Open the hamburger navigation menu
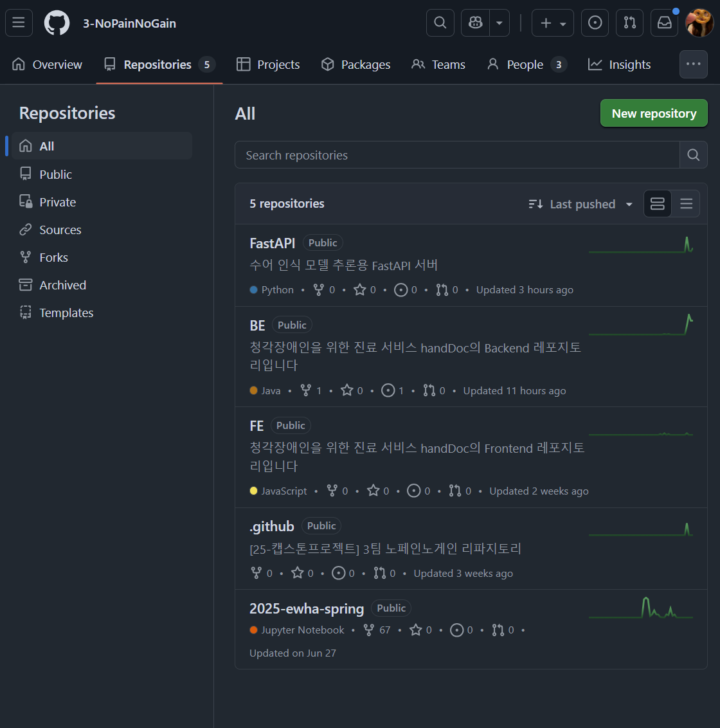This screenshot has width=720, height=728. pos(19,23)
